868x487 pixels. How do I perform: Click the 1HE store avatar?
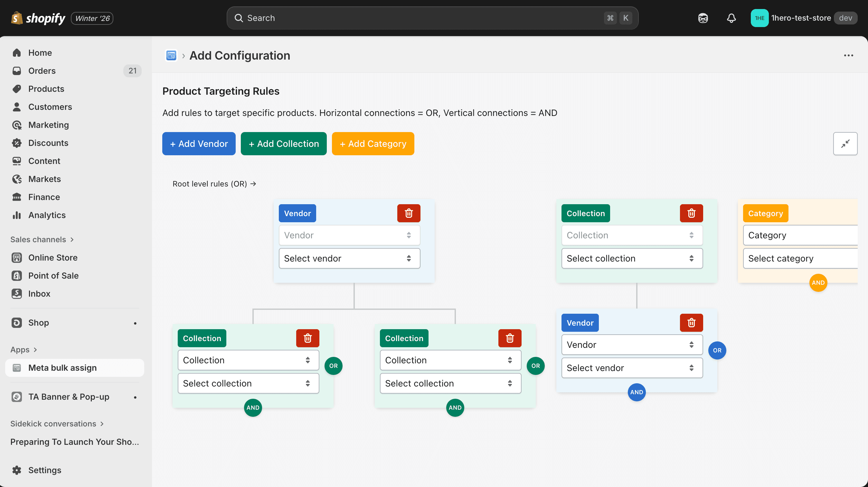tap(759, 18)
